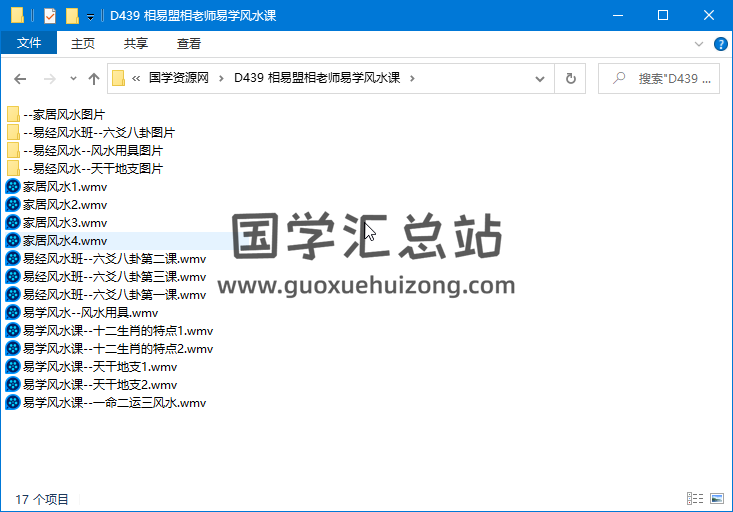Open the 文件 menu tab
Image resolution: width=733 pixels, height=512 pixels.
coord(29,43)
